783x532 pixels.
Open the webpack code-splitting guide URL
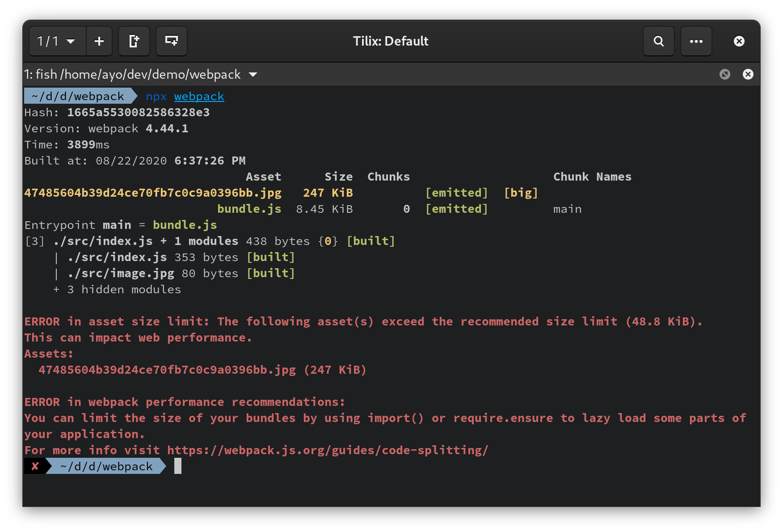coord(328,451)
